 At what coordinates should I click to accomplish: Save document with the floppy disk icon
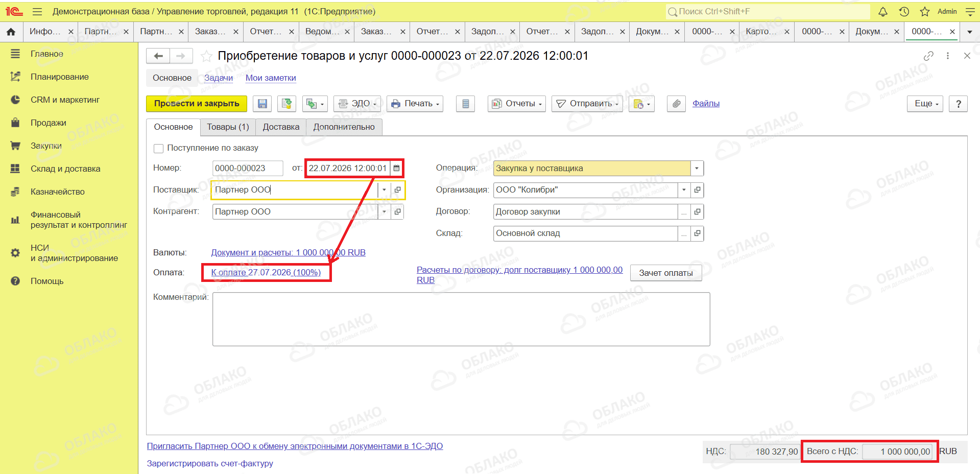262,104
